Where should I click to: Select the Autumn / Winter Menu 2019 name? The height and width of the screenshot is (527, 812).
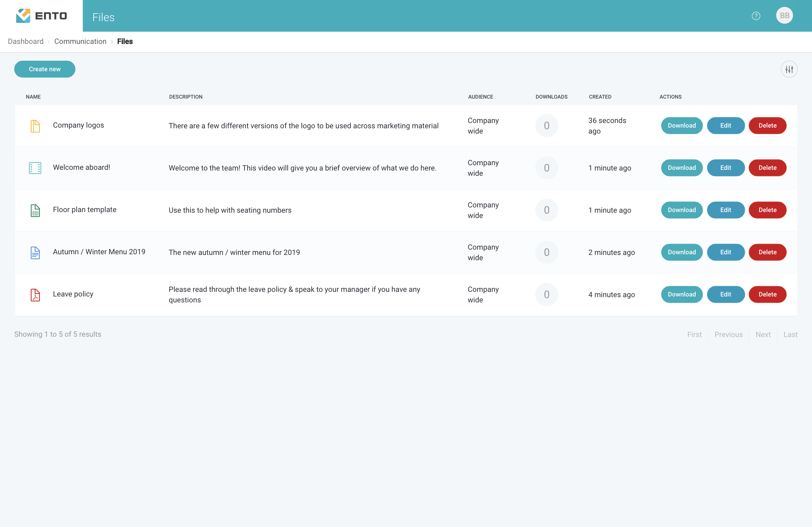(x=99, y=252)
